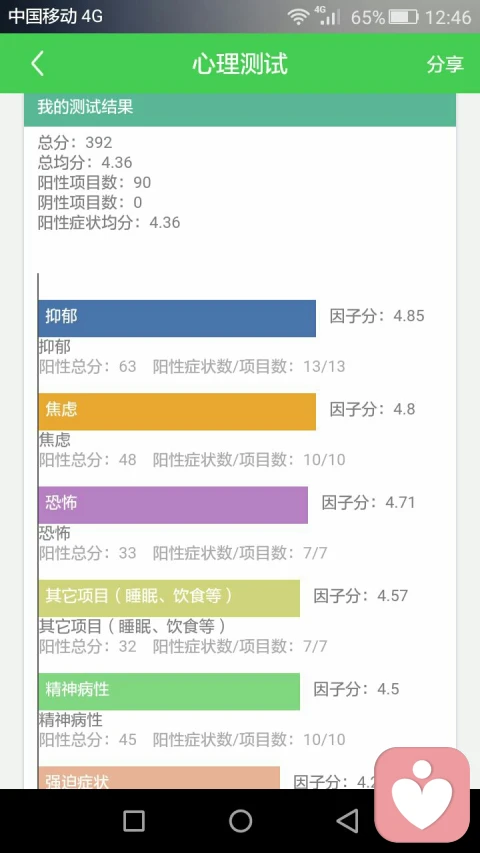Tap the 阳性症状均分：4.36 line
480x853 pixels.
(109, 222)
